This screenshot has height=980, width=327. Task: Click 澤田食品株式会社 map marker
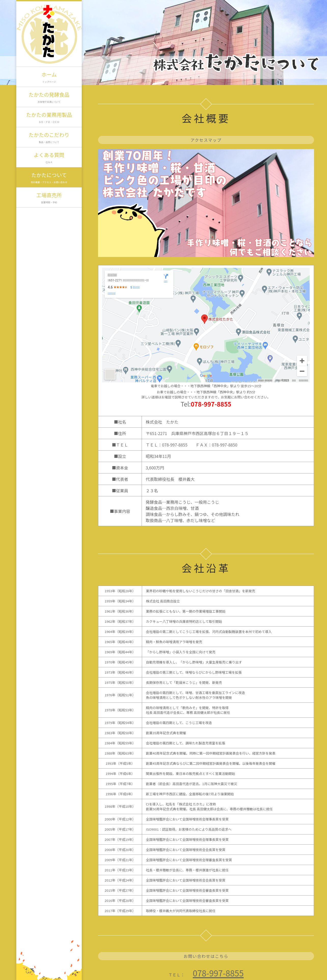pos(238,332)
